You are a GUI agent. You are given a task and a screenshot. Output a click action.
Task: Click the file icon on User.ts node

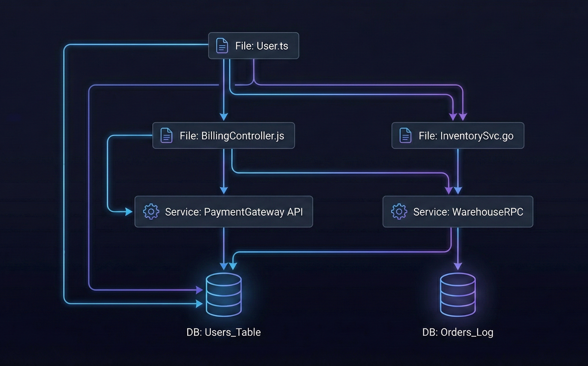click(x=222, y=45)
